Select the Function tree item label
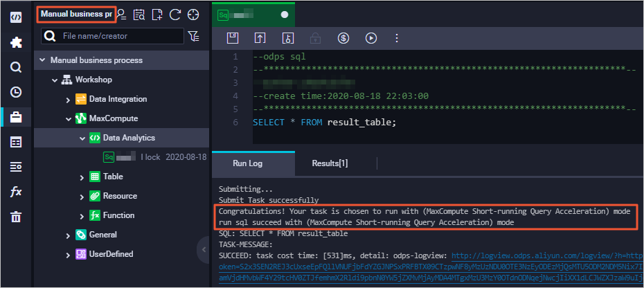Image resolution: width=644 pixels, height=288 pixels. pos(118,215)
